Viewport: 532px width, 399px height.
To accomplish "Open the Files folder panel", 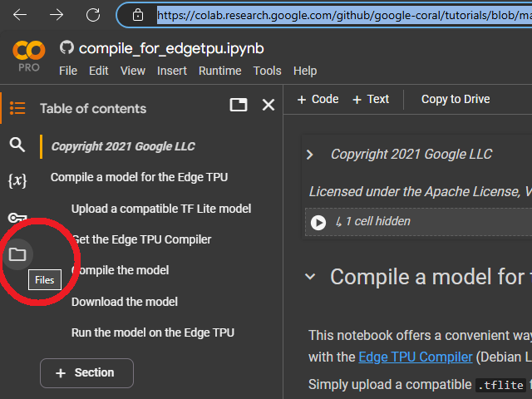I will tap(17, 254).
